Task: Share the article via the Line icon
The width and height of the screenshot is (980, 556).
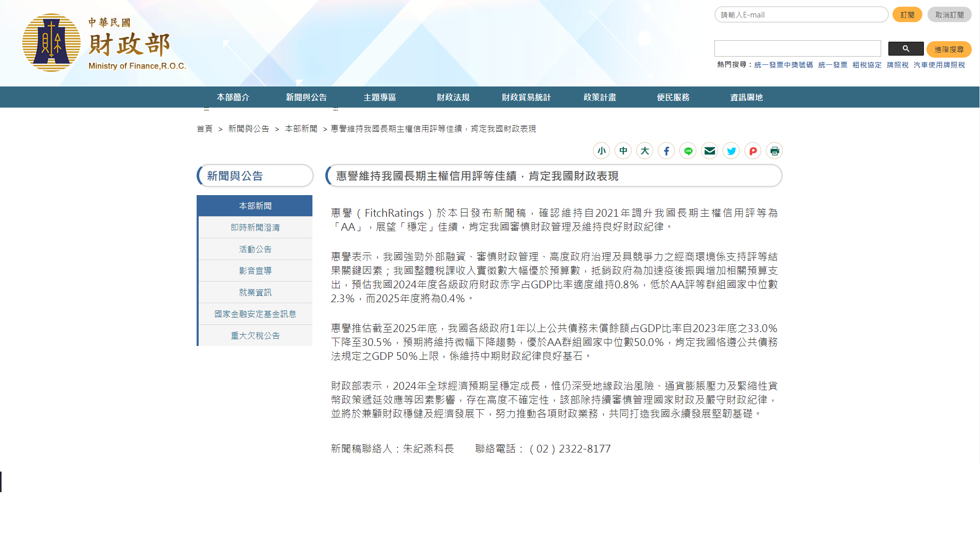Action: 688,151
